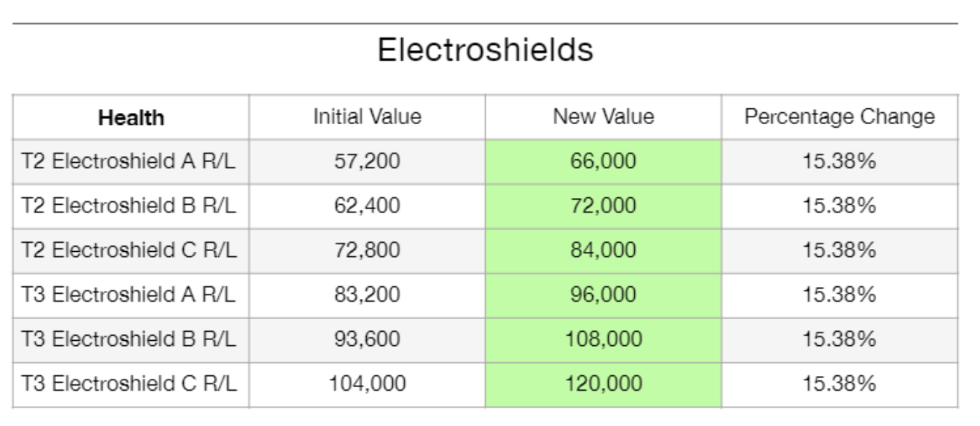Click the Electroshields table title
This screenshot has height=426, width=980.
point(485,51)
